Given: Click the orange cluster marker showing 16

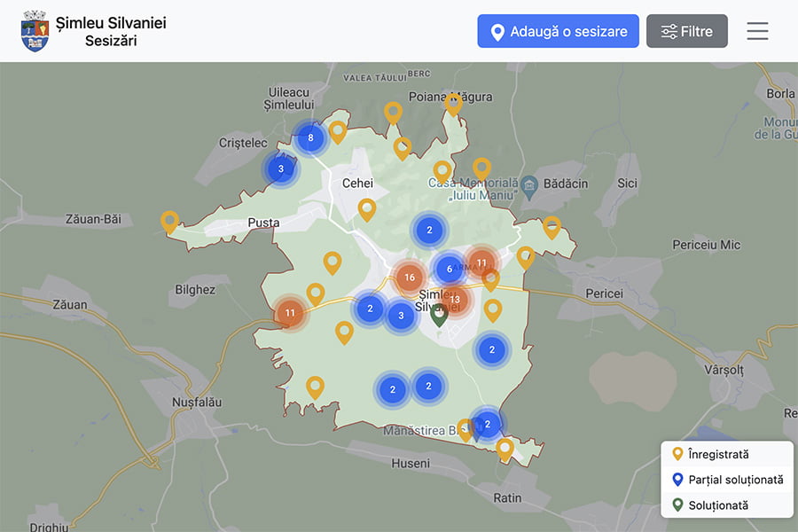Looking at the screenshot, I should click(409, 278).
